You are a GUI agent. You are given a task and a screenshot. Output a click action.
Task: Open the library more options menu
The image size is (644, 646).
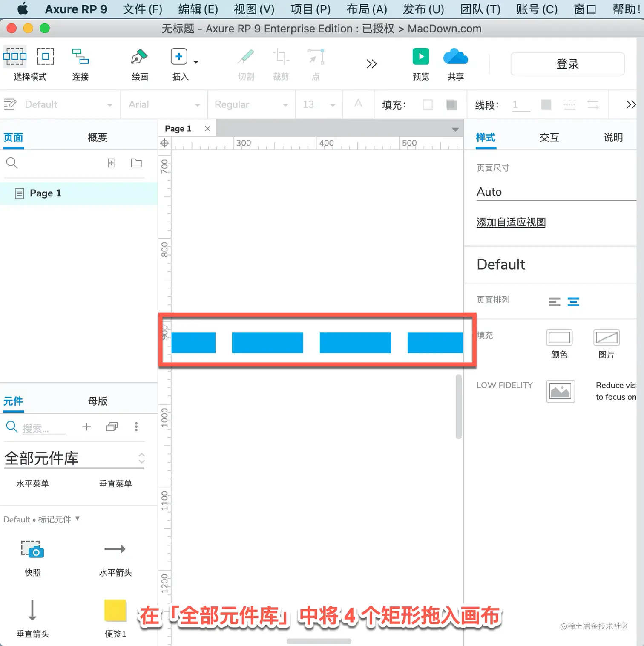point(136,427)
